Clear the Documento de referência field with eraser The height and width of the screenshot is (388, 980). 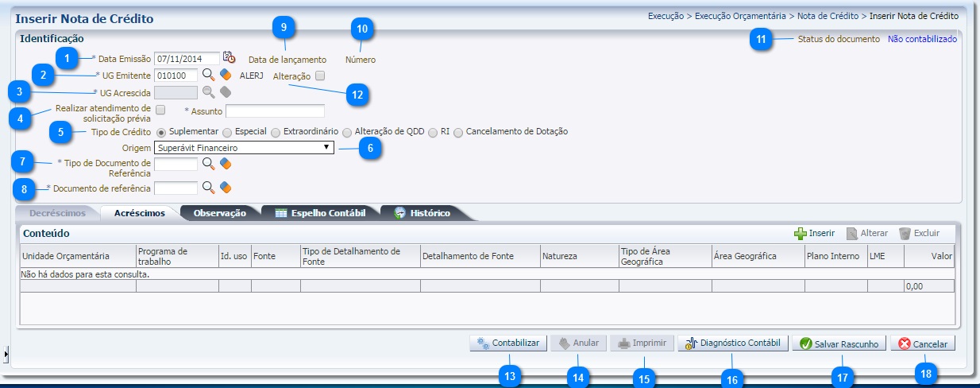tap(226, 188)
